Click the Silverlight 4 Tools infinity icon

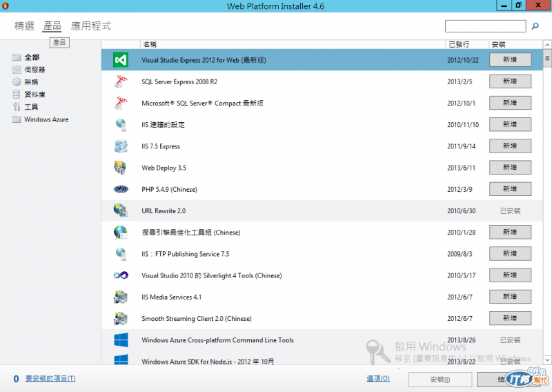pos(121,275)
